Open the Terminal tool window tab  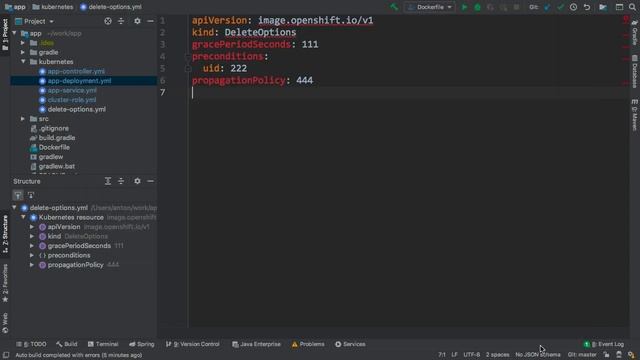click(103, 344)
